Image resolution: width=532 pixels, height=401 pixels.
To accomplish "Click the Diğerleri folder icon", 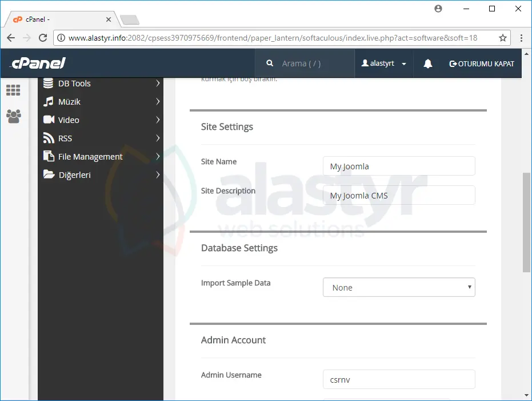I will [49, 174].
